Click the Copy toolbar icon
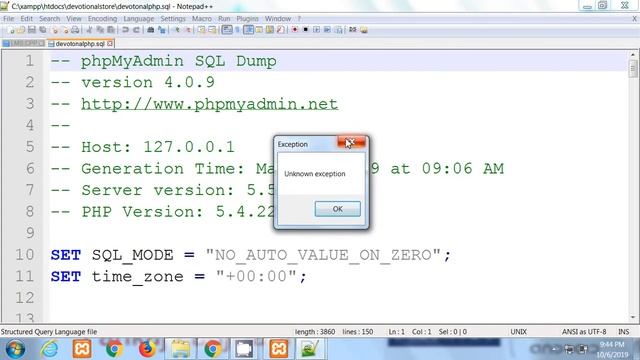640x360 pixels. pos(100,30)
